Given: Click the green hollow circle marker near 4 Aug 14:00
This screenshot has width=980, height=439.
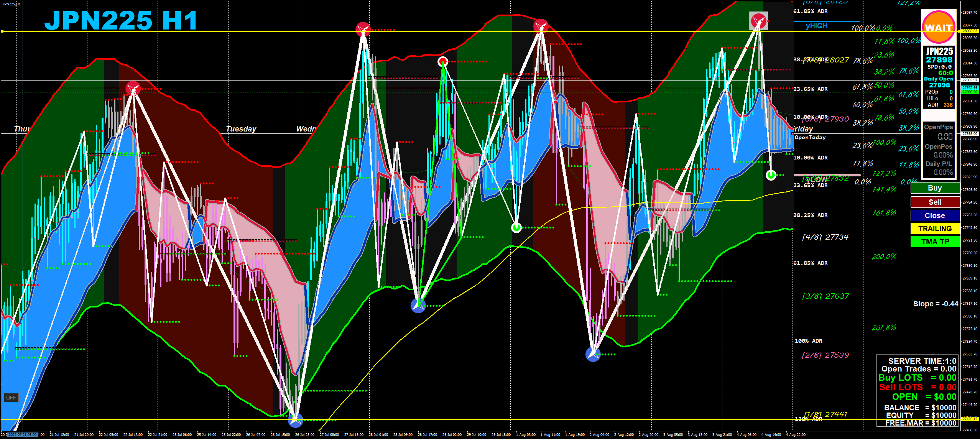Looking at the screenshot, I should [771, 175].
